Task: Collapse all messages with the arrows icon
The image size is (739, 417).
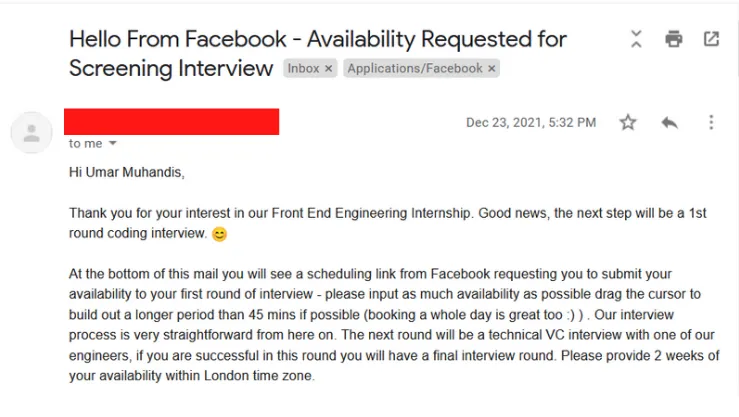Action: [x=636, y=39]
